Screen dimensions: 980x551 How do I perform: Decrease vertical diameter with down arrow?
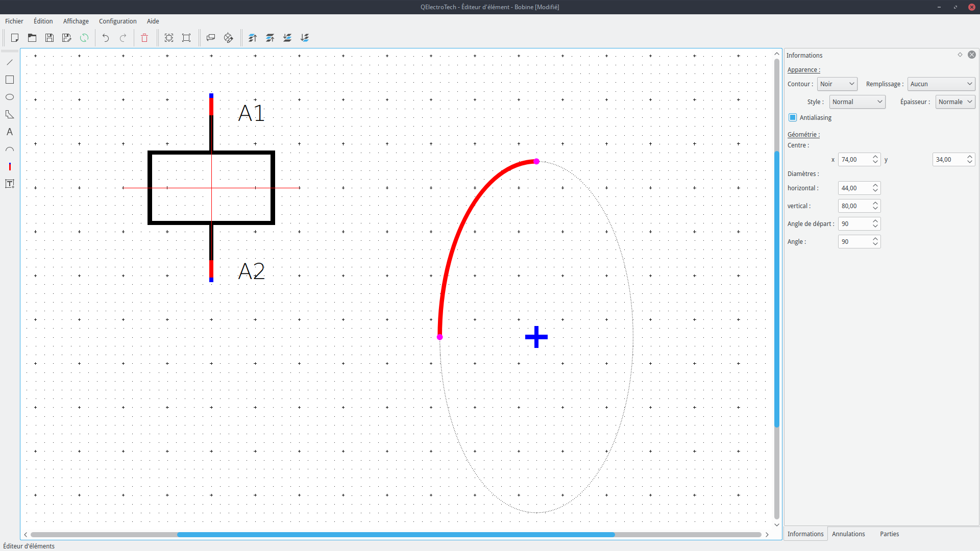coord(875,209)
